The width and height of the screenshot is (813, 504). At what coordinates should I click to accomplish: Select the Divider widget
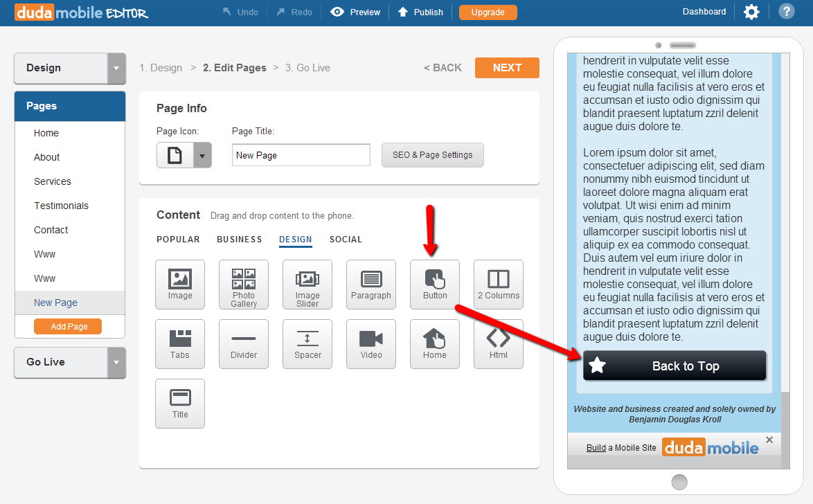(x=244, y=344)
